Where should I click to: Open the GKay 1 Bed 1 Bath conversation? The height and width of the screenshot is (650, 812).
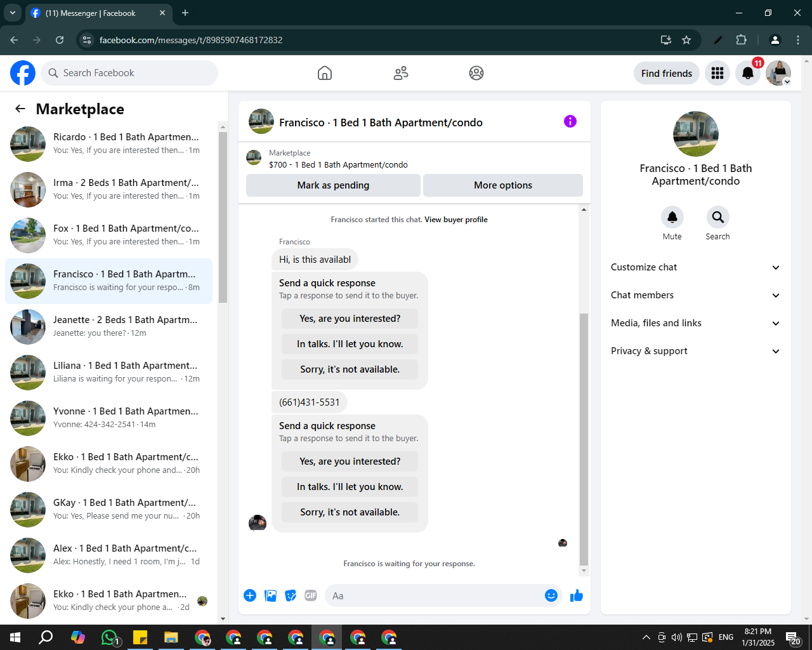click(108, 510)
